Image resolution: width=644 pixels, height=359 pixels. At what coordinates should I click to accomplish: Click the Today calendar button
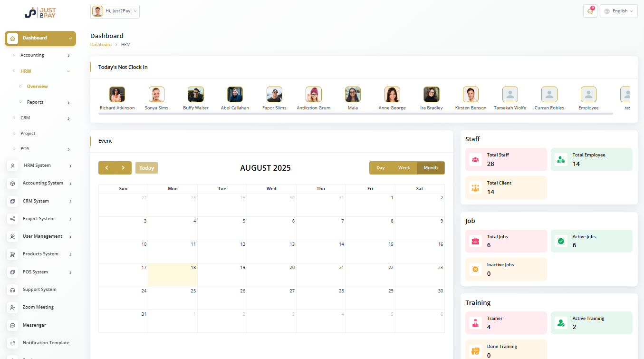click(x=146, y=167)
